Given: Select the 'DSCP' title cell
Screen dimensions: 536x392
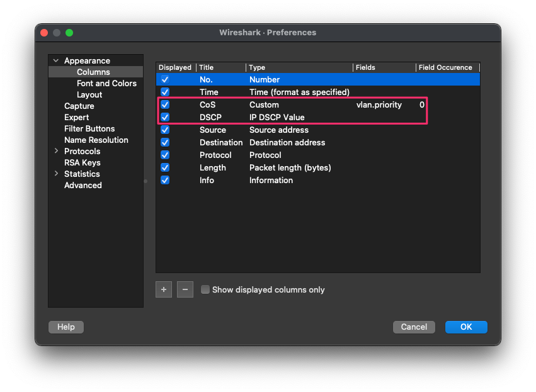Looking at the screenshot, I should click(x=210, y=117).
